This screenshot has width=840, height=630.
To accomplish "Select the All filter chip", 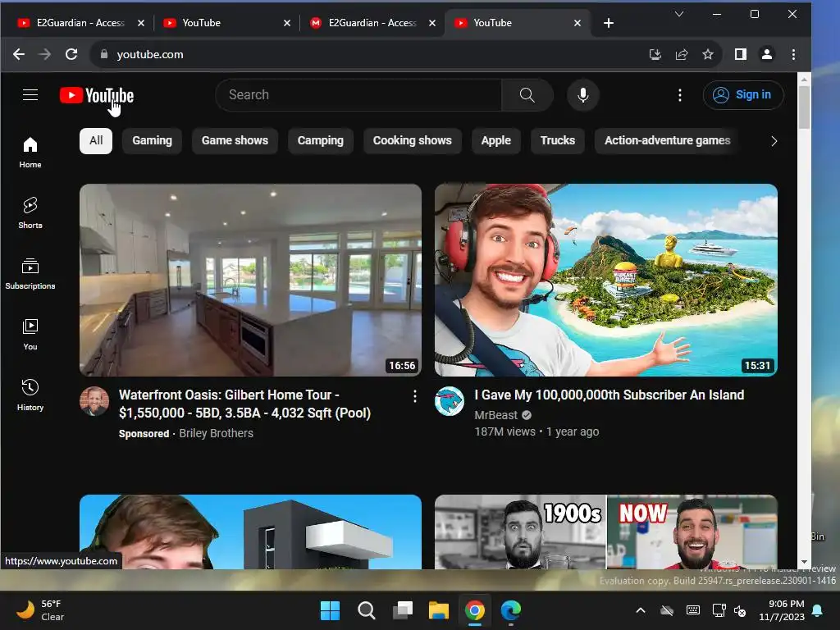I will [x=96, y=141].
